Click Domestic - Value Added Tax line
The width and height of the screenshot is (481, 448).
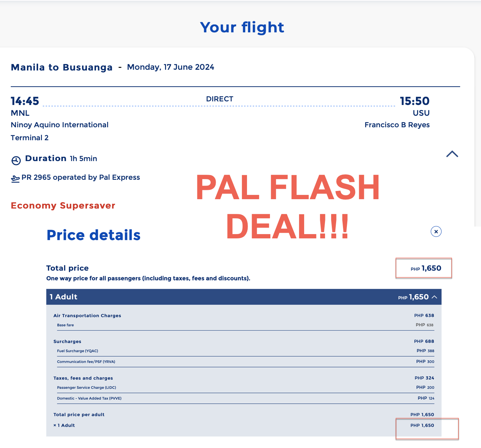pos(89,398)
